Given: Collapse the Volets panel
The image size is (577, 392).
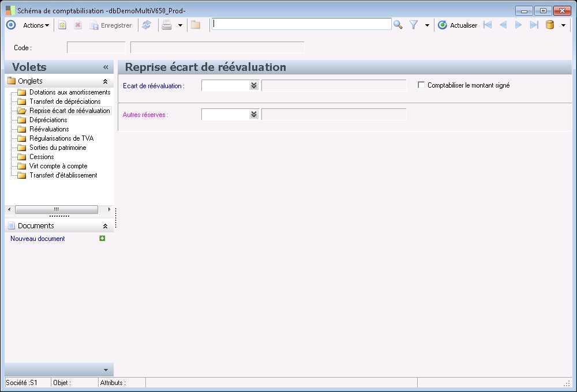Looking at the screenshot, I should [x=106, y=67].
